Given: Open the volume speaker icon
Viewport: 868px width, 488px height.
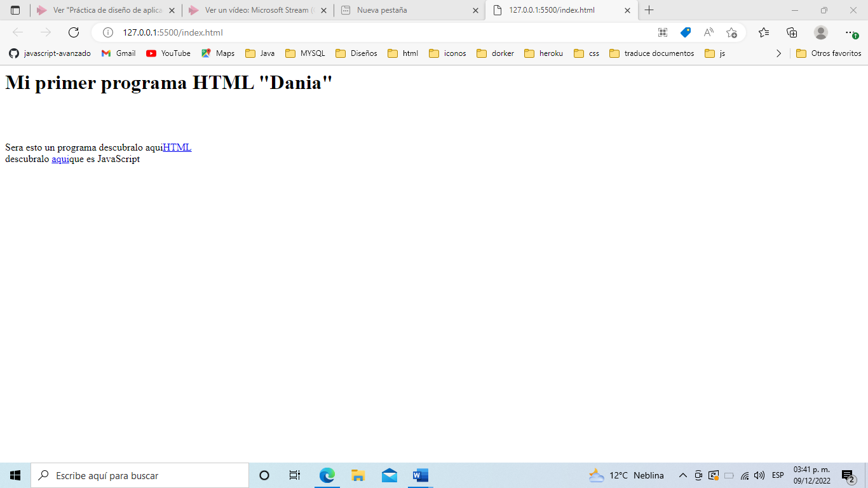Looking at the screenshot, I should click(x=759, y=475).
